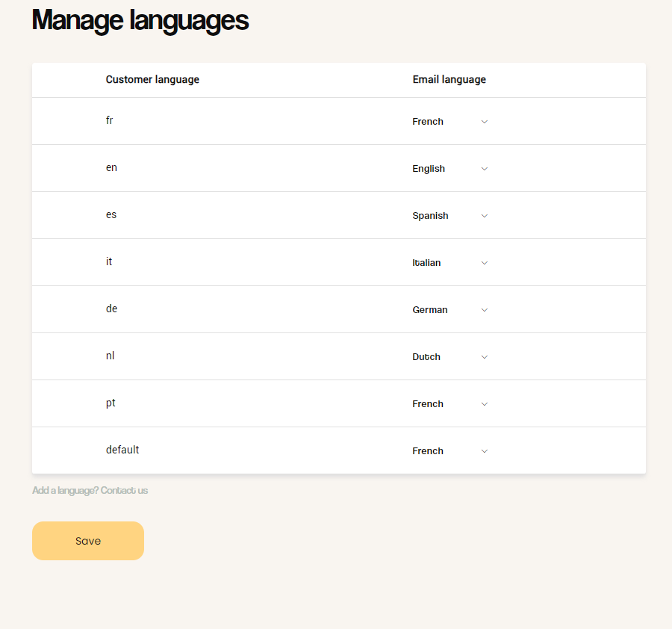Select the 'es' customer language cell
The image size is (672, 629).
coord(111,215)
